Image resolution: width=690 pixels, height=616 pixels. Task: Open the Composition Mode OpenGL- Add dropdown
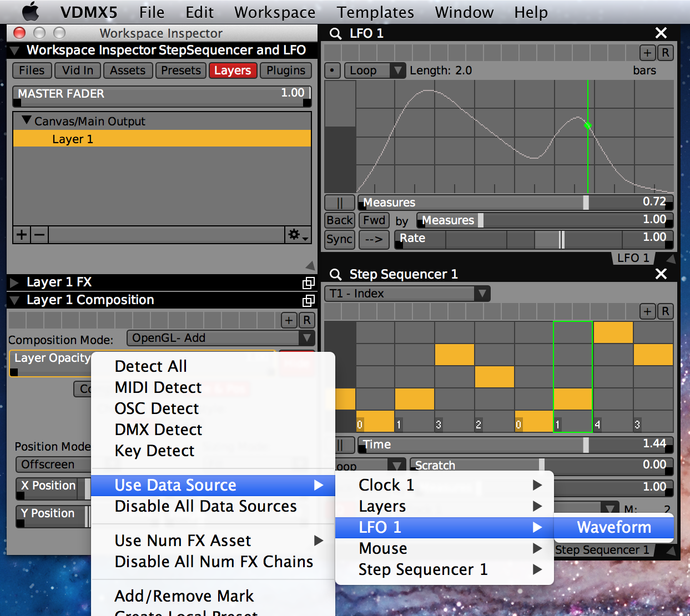coord(221,338)
